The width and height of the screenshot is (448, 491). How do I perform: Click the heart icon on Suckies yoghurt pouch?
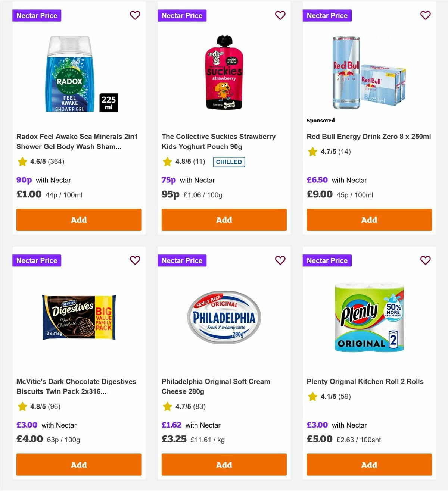(280, 15)
